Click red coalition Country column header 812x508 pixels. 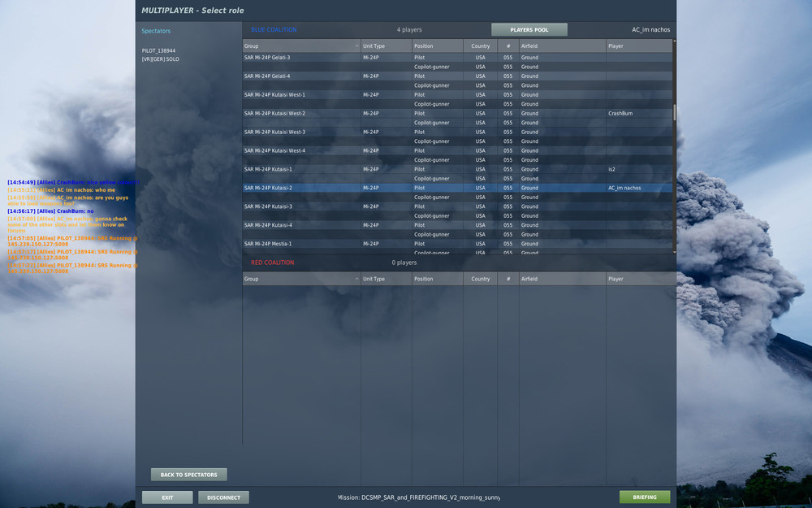(480, 279)
